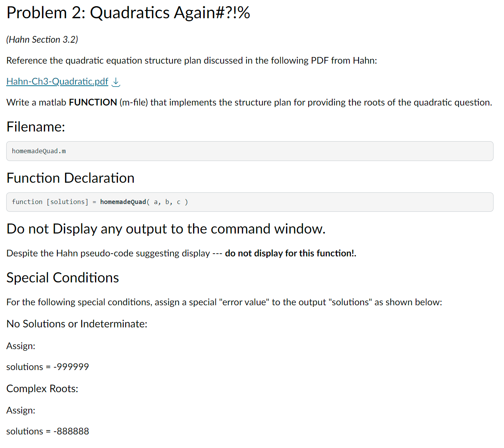Click the 'No Solutions or Indeterminate:' subheading
Image resolution: width=504 pixels, height=448 pixels.
coord(77,324)
